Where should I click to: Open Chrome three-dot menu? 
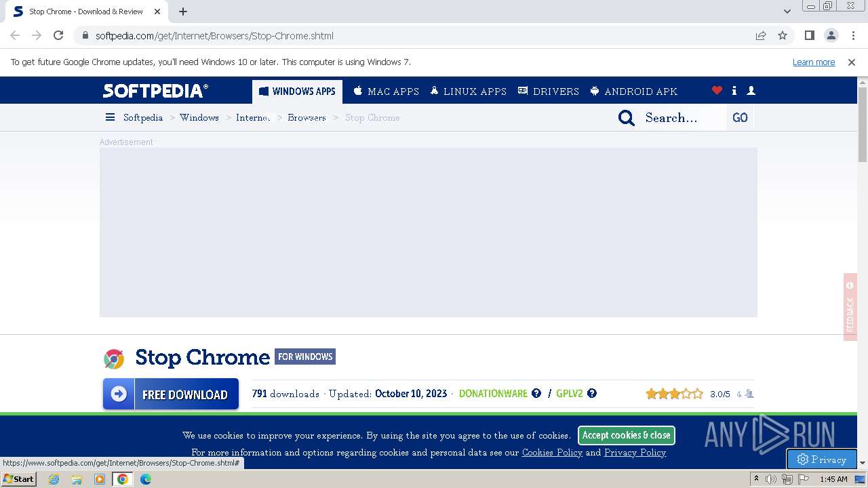[x=852, y=35]
